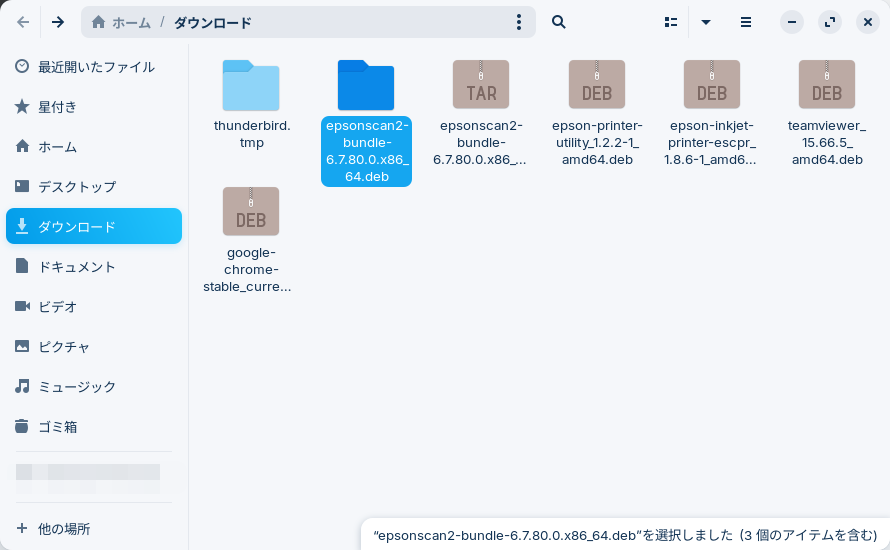This screenshot has height=550, width=890.
Task: Click the trash can icon in sidebar
Action: [x=22, y=426]
